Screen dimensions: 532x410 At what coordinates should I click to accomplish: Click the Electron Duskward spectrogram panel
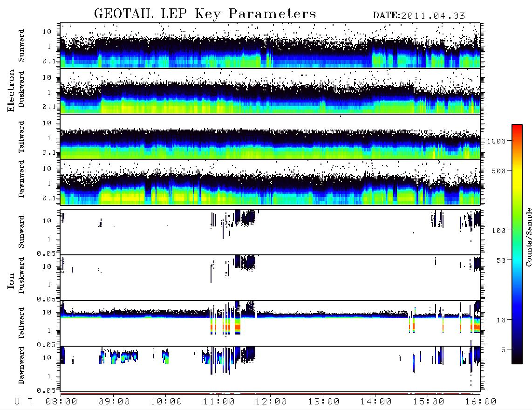(x=270, y=91)
